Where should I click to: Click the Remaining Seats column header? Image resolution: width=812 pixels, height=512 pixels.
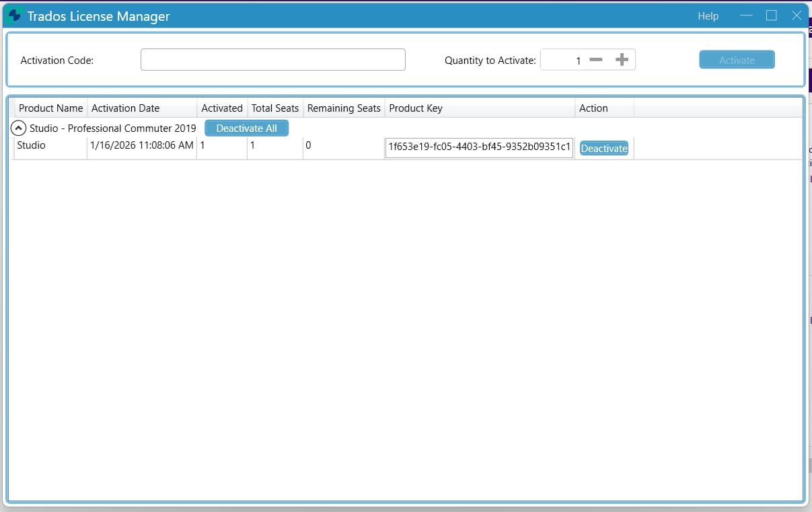pos(344,108)
